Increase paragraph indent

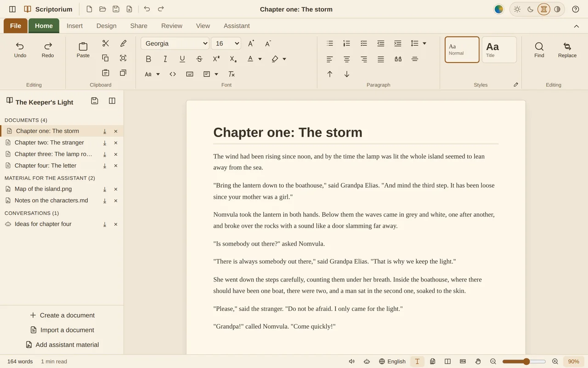[x=398, y=43]
